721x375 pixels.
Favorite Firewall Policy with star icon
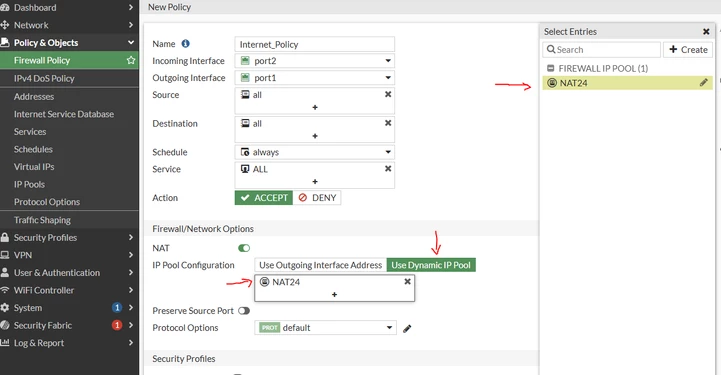pos(131,60)
